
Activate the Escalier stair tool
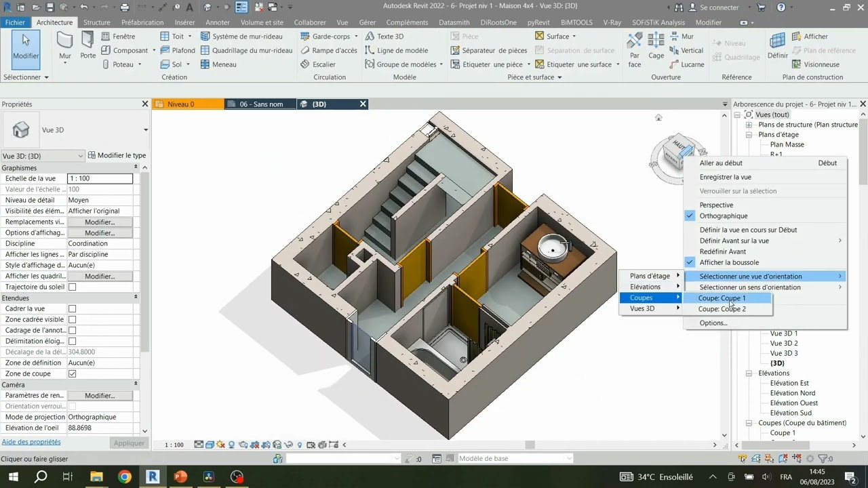318,64
